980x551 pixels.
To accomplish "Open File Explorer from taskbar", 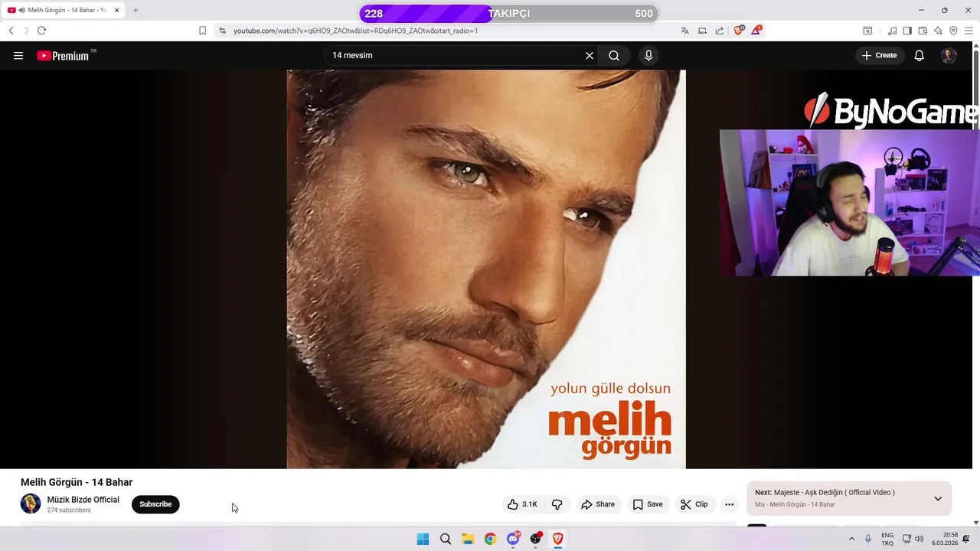I will click(x=468, y=539).
